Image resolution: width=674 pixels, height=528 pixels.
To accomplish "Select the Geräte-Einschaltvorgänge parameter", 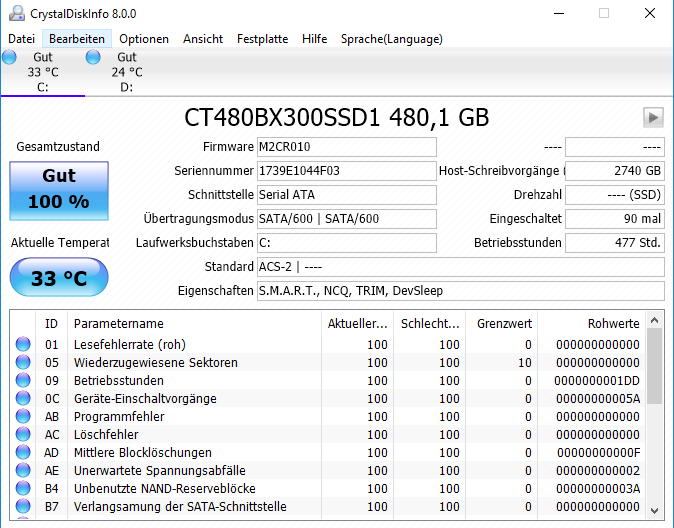I will [x=328, y=399].
